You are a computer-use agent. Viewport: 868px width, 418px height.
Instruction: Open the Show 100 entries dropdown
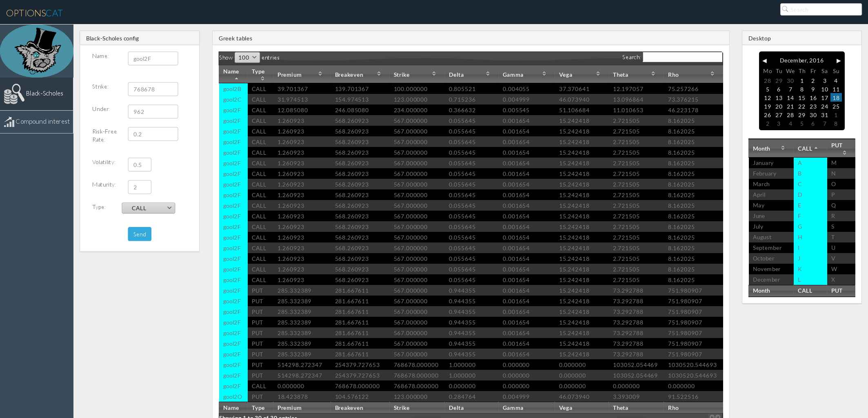(247, 57)
